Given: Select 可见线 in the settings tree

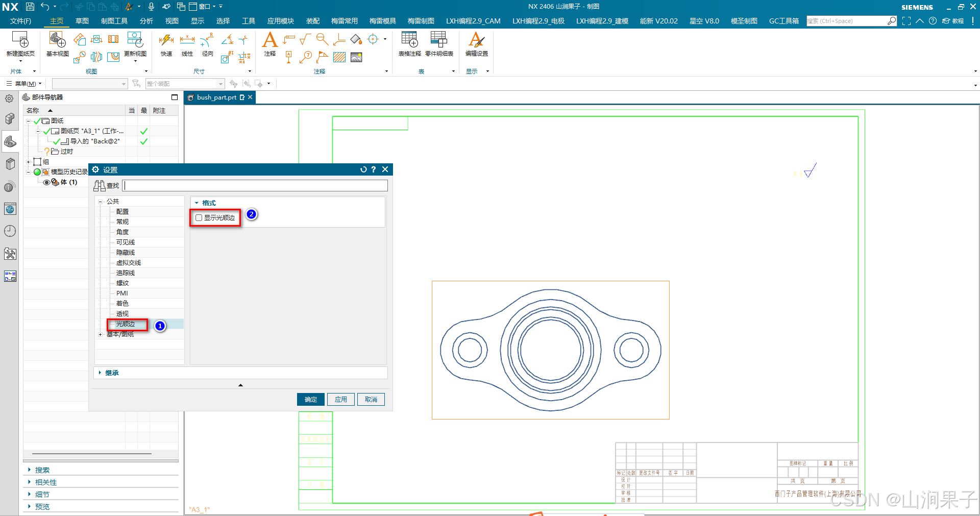Looking at the screenshot, I should (126, 242).
